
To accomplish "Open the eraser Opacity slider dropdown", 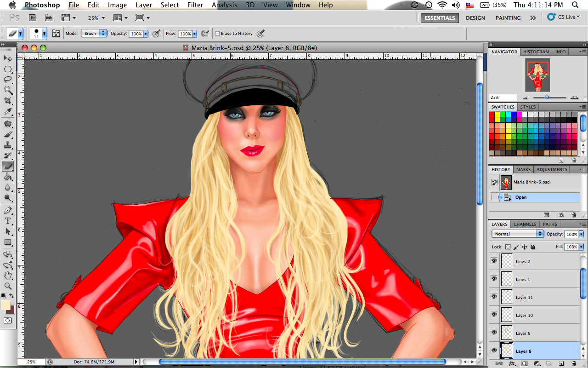I will [146, 34].
